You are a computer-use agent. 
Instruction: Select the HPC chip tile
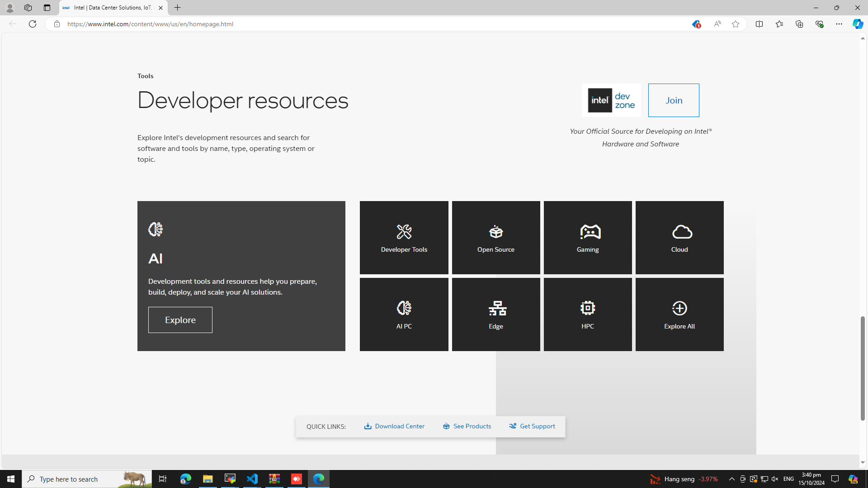[x=587, y=314]
